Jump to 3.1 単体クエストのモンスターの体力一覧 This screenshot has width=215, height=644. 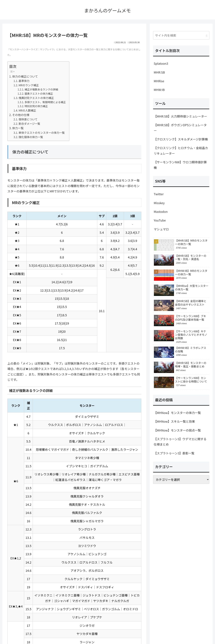(39, 133)
